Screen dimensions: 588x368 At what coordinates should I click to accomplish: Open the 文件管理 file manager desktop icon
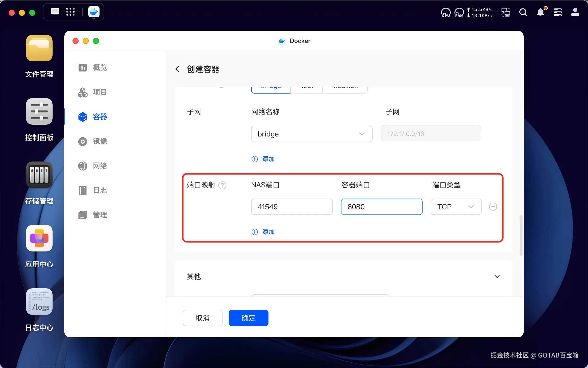[39, 48]
